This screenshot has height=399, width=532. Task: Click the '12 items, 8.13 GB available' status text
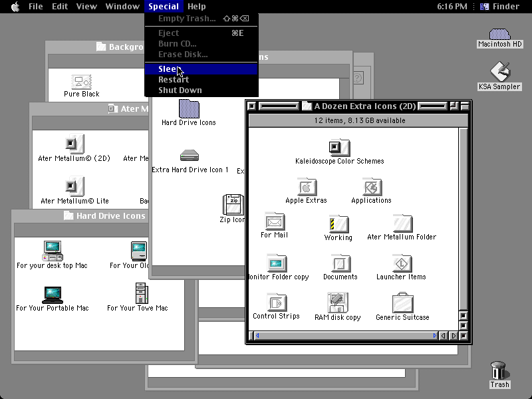pyautogui.click(x=360, y=120)
